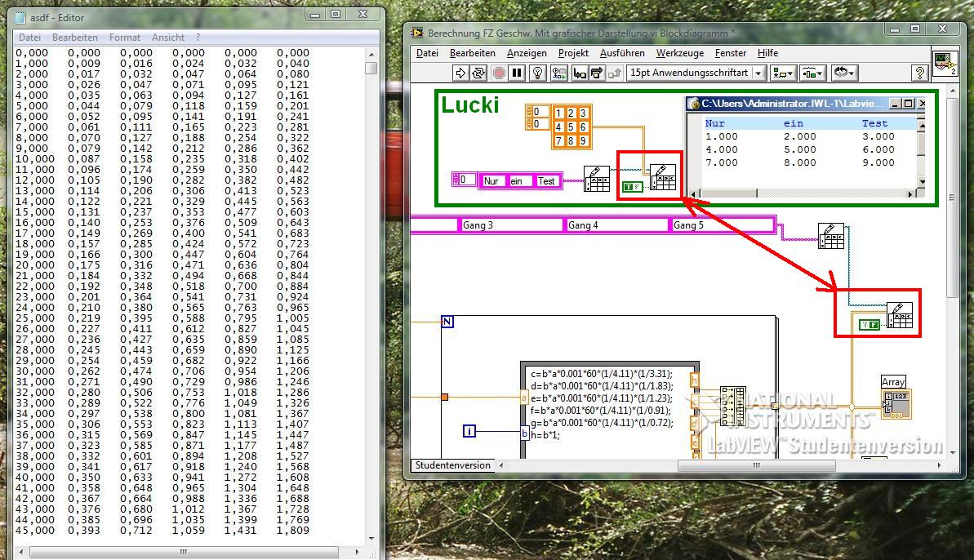Click Editor horizontal scrollbar right arrow
This screenshot has height=560, width=974.
[x=357, y=552]
